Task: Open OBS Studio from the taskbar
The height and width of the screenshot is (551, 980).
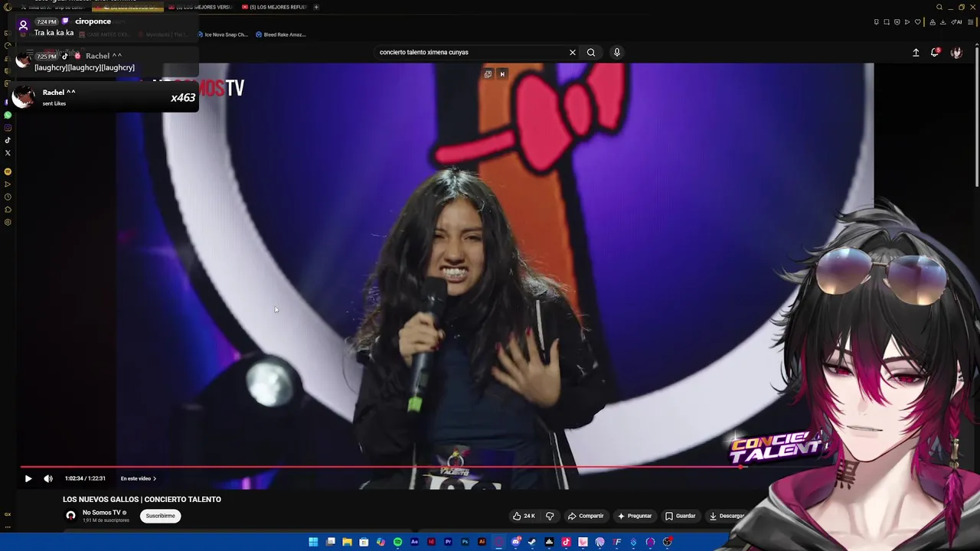Action: [668, 542]
